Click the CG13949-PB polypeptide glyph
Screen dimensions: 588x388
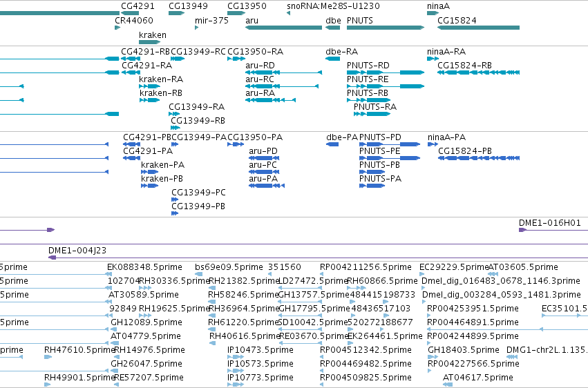174,213
